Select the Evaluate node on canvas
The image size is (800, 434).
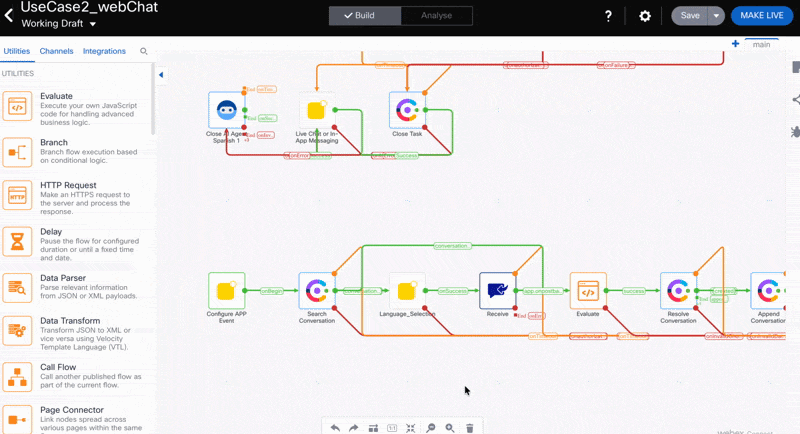pyautogui.click(x=588, y=291)
